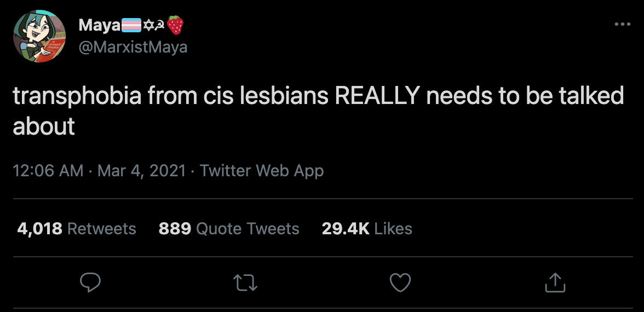Open the share tweet icon
This screenshot has width=644, height=312.
point(555,282)
